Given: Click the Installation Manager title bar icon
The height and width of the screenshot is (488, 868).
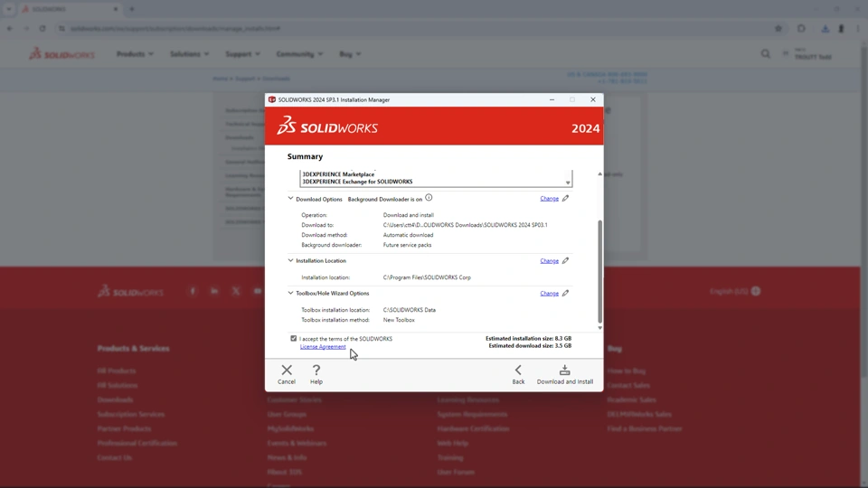Looking at the screenshot, I should tap(272, 99).
